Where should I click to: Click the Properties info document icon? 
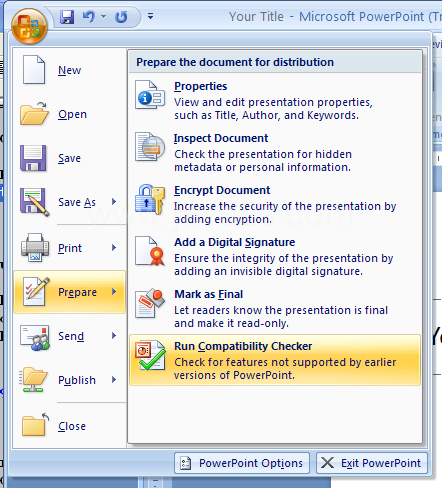coord(150,95)
